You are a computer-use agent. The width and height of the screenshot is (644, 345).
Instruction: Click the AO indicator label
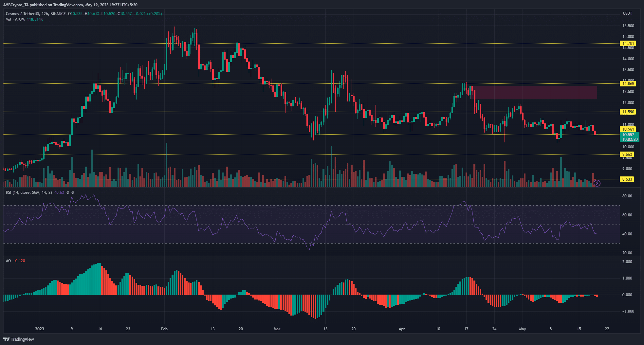click(8, 261)
